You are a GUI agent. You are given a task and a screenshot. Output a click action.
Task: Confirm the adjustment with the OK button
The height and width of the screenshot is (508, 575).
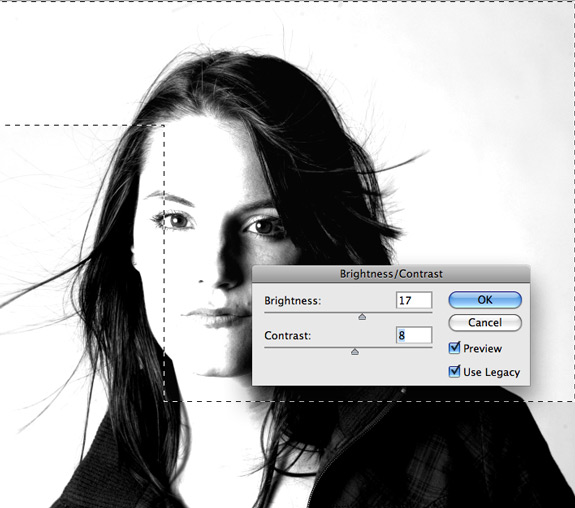pos(485,300)
